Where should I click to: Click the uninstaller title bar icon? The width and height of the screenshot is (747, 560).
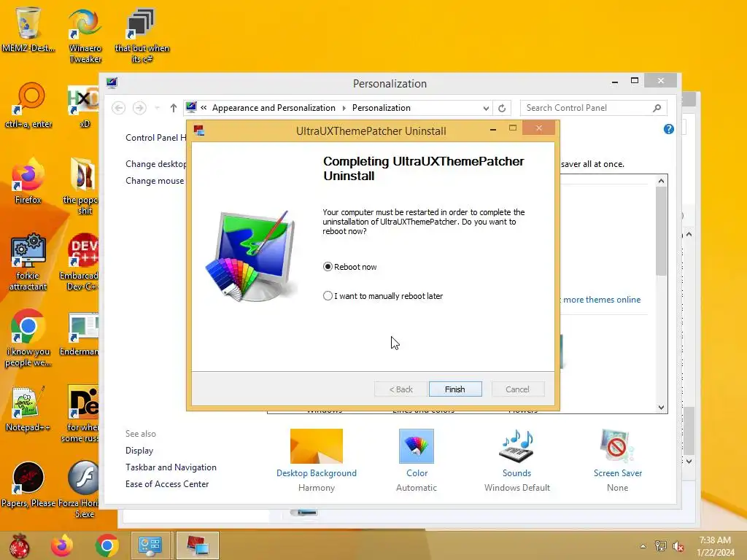pyautogui.click(x=199, y=131)
